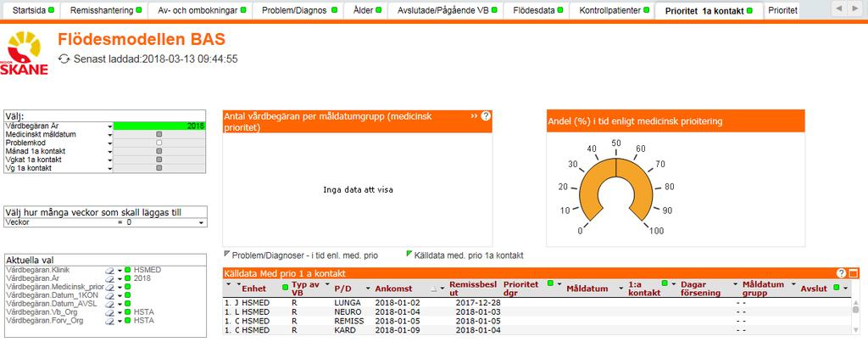This screenshot has height=342, width=868.
Task: Clear Vårdbegäran.Forv_Org selection with eraser
Action: pos(109,321)
